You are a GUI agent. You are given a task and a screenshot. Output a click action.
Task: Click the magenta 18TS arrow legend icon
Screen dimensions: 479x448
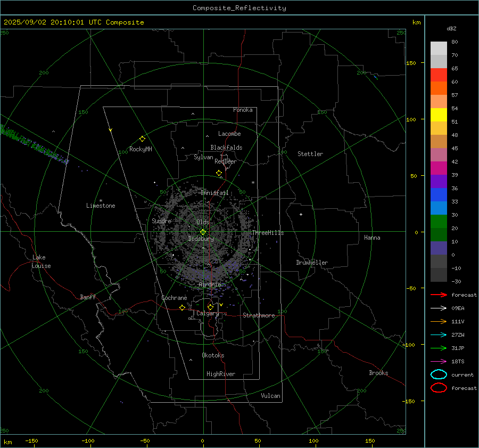(439, 362)
